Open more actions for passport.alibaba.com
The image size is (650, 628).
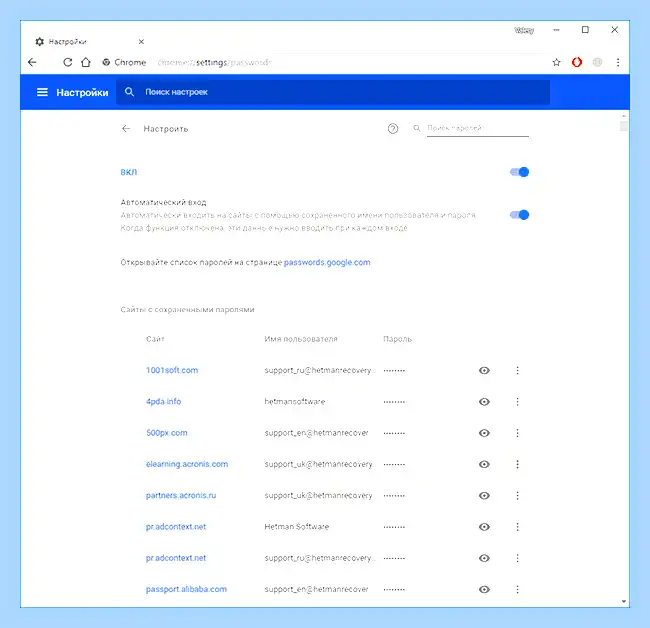coord(517,589)
